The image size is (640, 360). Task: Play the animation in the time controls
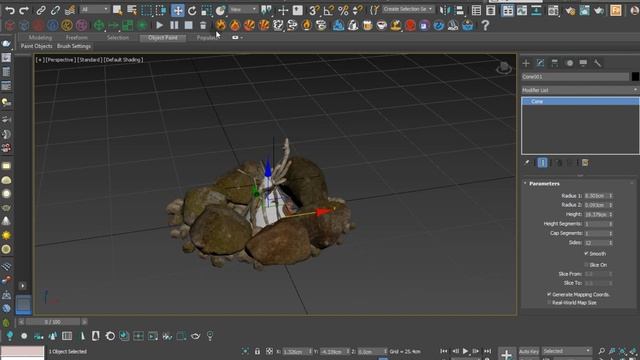pos(465,351)
